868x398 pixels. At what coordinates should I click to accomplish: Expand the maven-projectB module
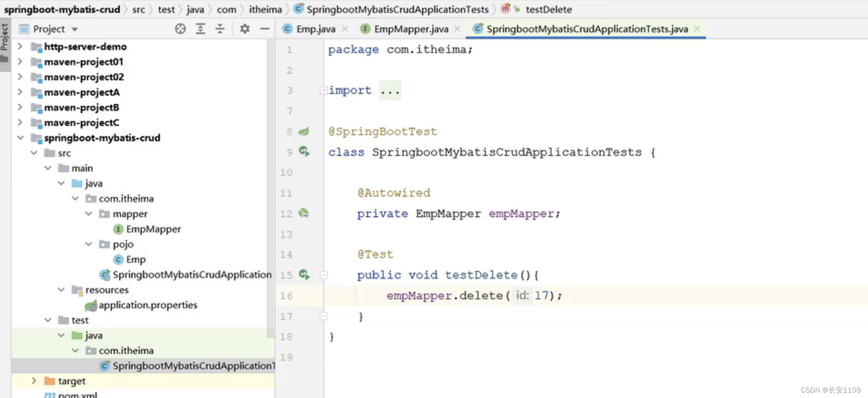[20, 107]
